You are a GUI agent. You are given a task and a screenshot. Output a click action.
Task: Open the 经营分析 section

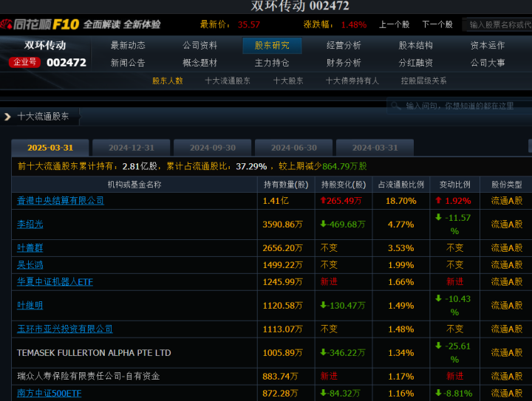(344, 46)
